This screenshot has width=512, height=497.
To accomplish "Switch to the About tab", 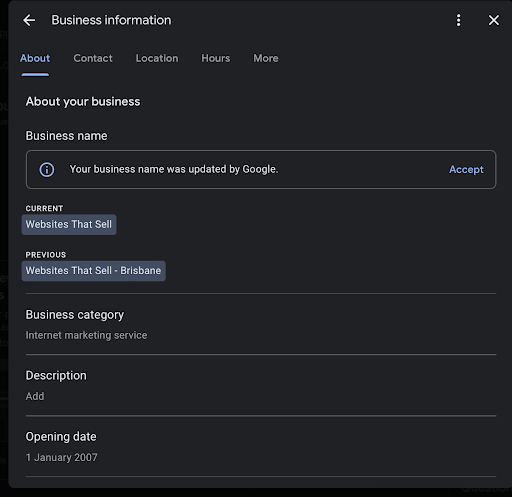I will [x=35, y=58].
